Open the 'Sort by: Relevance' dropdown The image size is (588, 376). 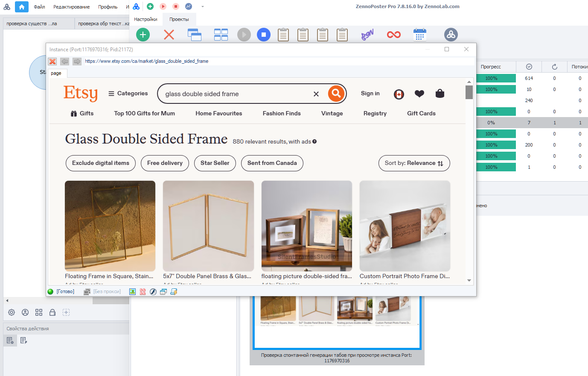(x=414, y=163)
